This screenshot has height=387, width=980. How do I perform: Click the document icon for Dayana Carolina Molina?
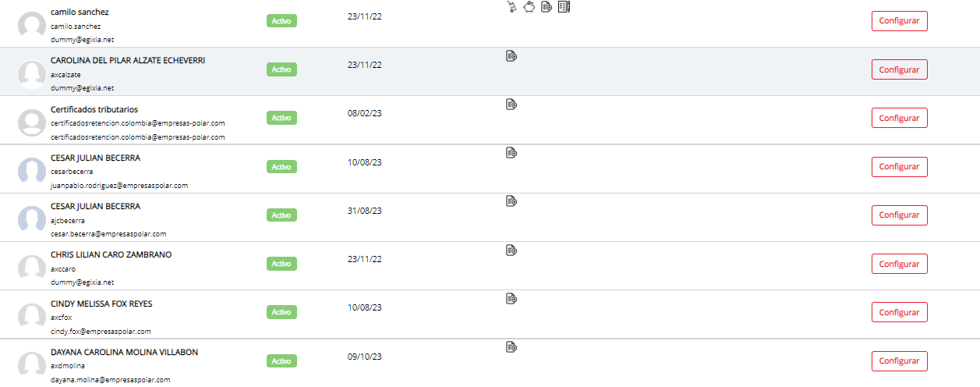coord(511,347)
